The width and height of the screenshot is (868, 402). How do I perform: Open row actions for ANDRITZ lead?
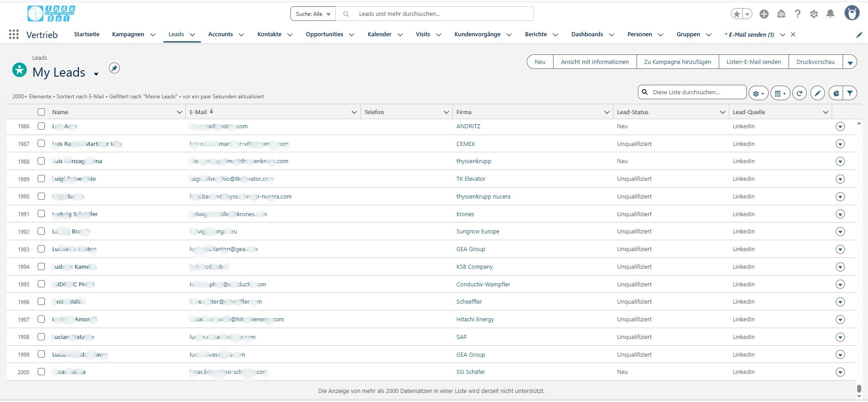840,126
